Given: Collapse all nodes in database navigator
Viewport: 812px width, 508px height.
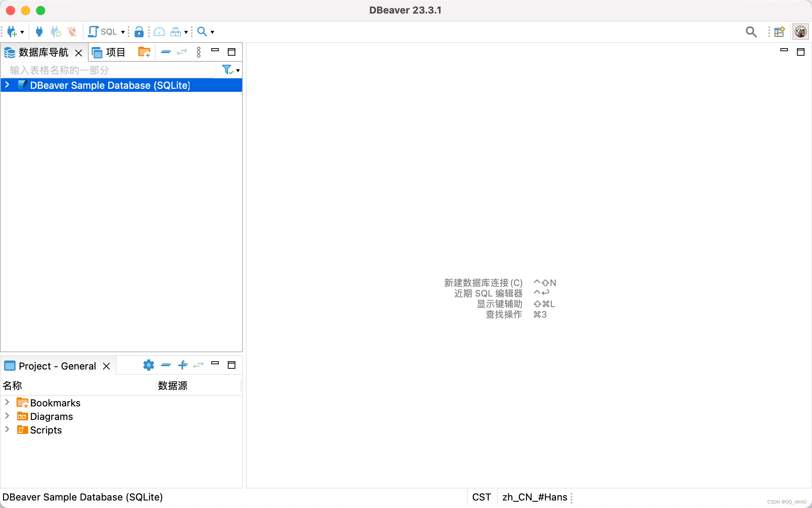Looking at the screenshot, I should click(x=166, y=52).
